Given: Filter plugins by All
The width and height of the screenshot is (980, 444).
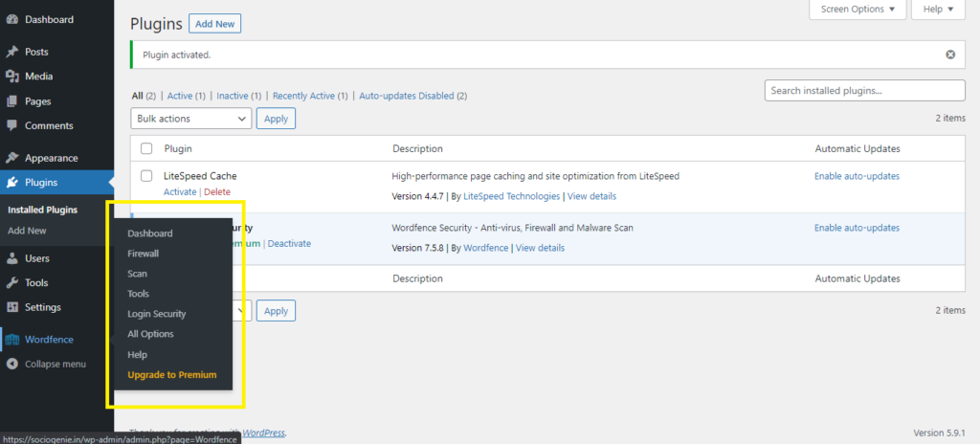Looking at the screenshot, I should tap(138, 97).
